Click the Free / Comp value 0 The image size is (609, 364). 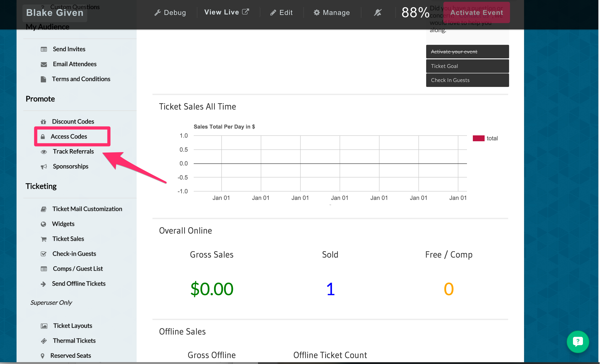(448, 289)
